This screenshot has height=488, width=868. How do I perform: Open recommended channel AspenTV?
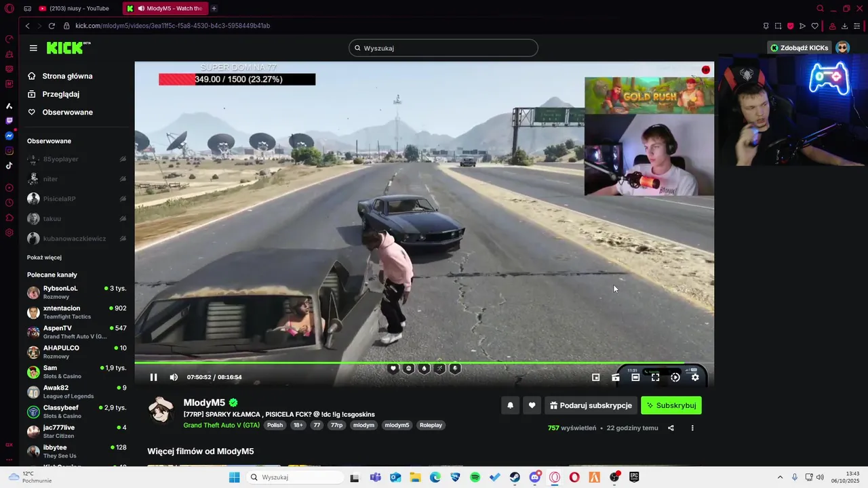pyautogui.click(x=77, y=332)
